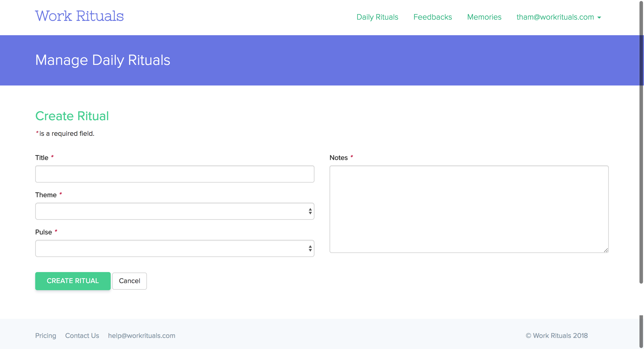644x349 pixels.
Task: Focus the Title text field
Action: pos(175,174)
